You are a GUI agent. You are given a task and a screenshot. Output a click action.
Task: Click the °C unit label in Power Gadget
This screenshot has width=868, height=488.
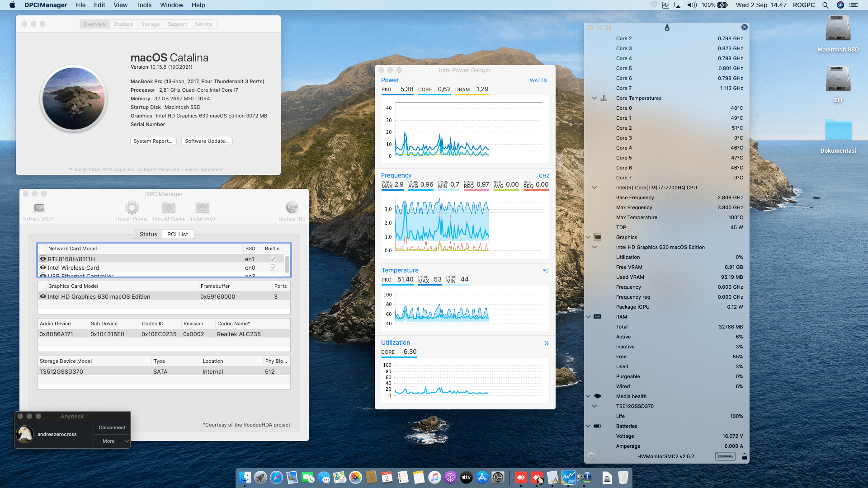point(546,271)
